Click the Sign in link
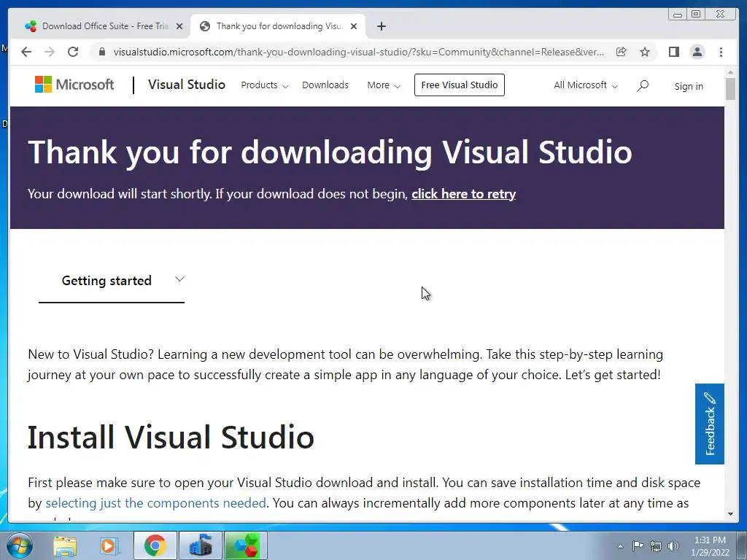747x560 pixels. click(689, 86)
